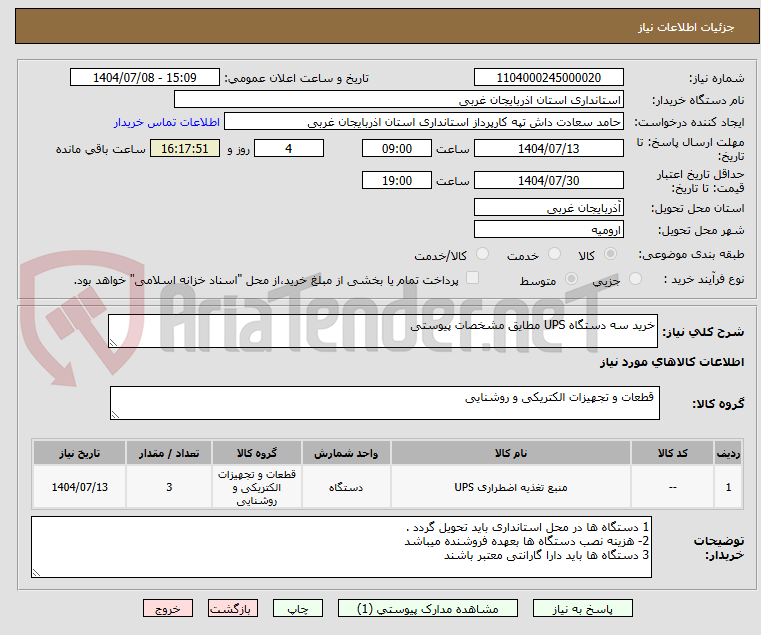Click the دستگاه unit cell
The width and height of the screenshot is (761, 635).
(346, 487)
